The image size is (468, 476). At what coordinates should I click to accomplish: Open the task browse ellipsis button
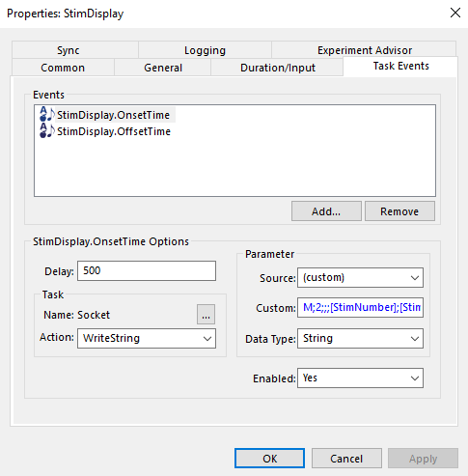206,315
